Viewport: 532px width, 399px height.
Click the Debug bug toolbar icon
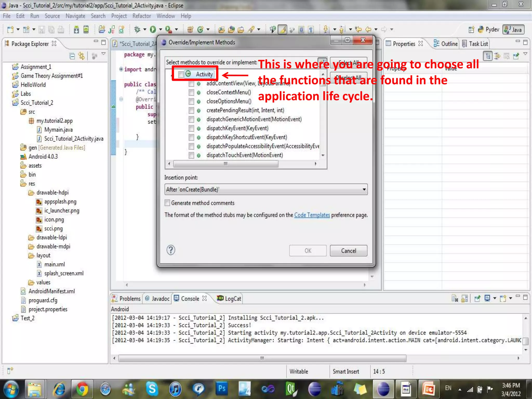point(137,30)
